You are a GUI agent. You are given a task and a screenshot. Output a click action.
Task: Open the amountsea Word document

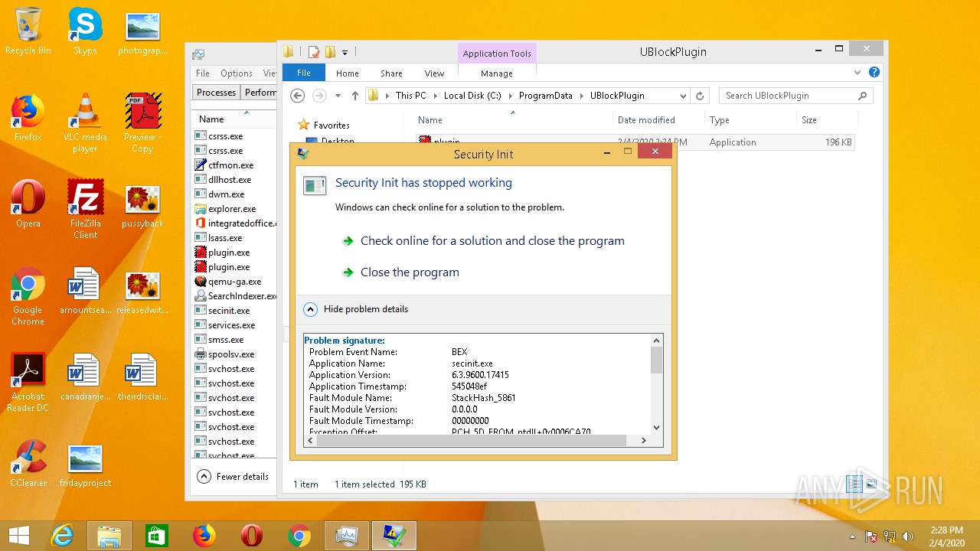pyautogui.click(x=85, y=291)
